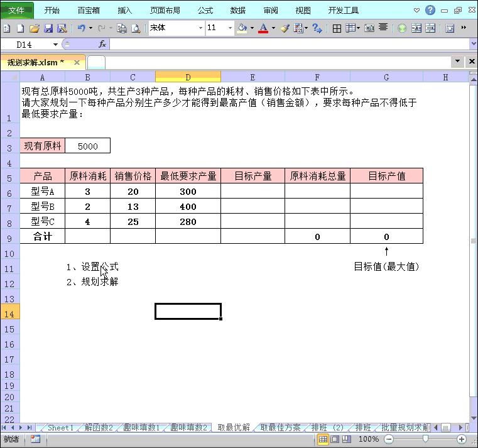478x448 pixels.
Task: Zoom in with the plus button
Action: (x=462, y=439)
